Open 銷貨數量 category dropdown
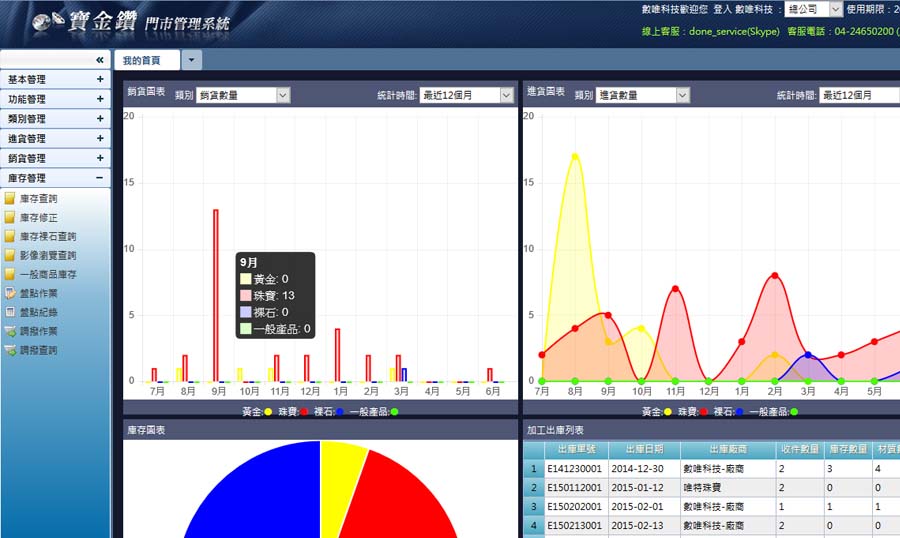Screen dimensions: 900x538 (243, 95)
